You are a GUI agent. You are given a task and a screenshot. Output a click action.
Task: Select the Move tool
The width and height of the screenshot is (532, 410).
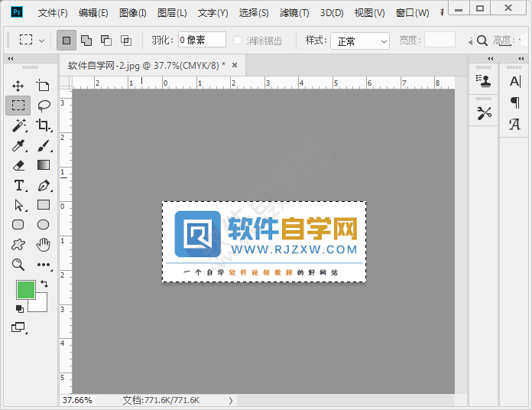click(x=18, y=86)
